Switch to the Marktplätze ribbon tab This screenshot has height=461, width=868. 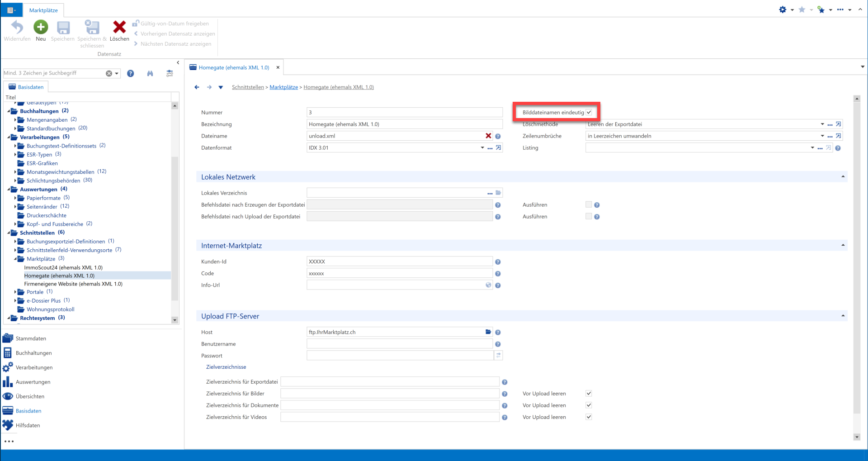[43, 10]
